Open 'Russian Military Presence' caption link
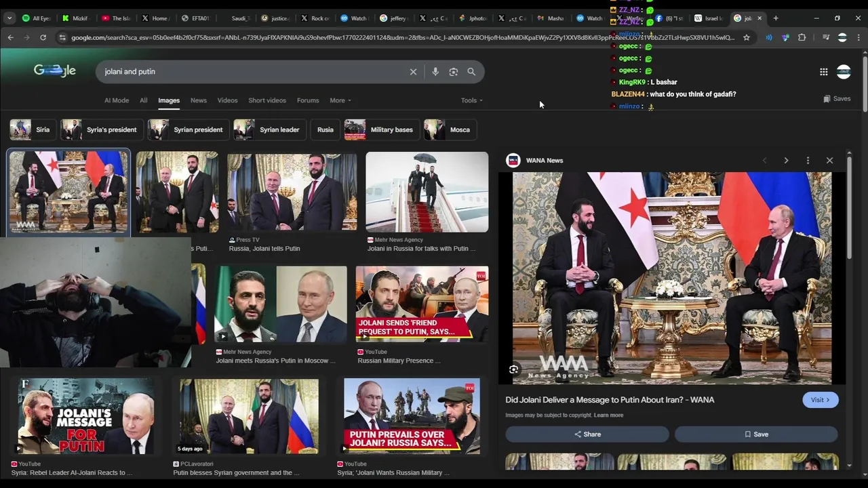Screen dimensions: 868x488 (x=399, y=361)
